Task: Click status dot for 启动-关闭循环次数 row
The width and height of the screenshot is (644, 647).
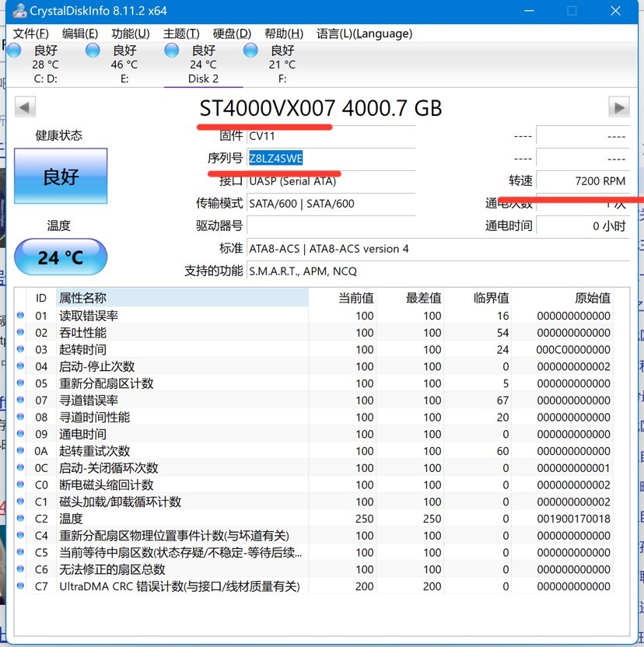Action: pyautogui.click(x=20, y=468)
